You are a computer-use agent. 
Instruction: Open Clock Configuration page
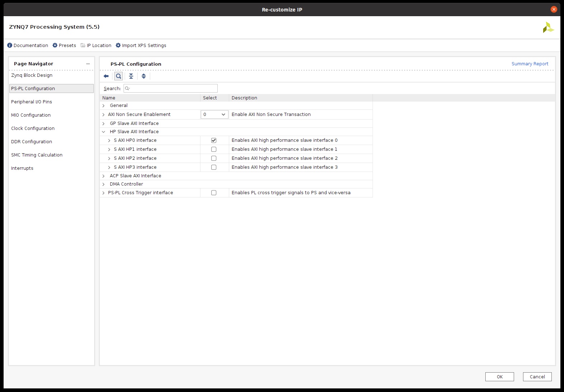pyautogui.click(x=33, y=128)
